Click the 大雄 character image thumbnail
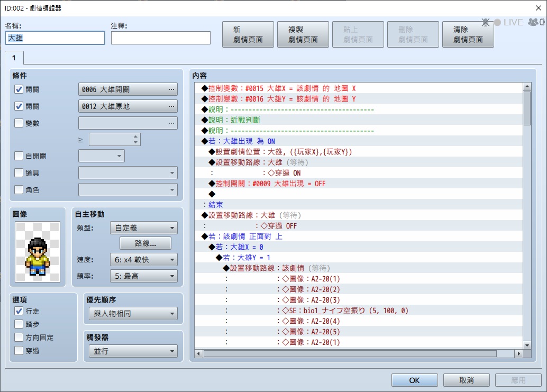This screenshot has width=547, height=392. (38, 252)
